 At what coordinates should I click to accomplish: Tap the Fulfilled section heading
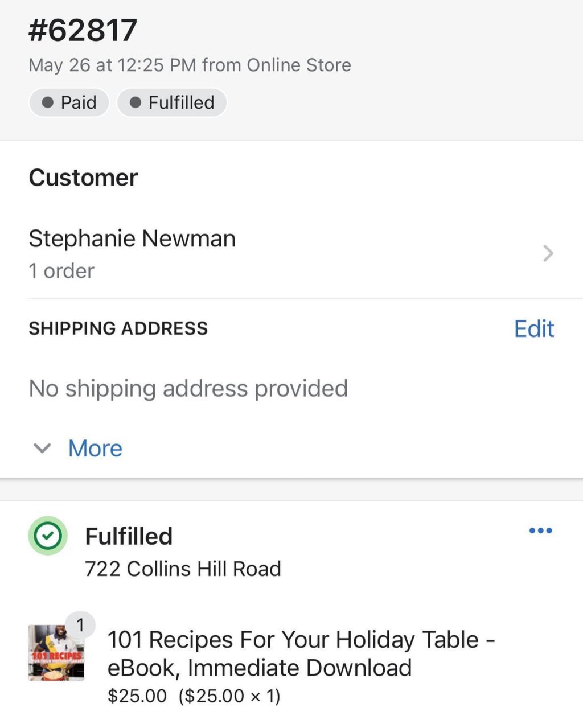129,536
